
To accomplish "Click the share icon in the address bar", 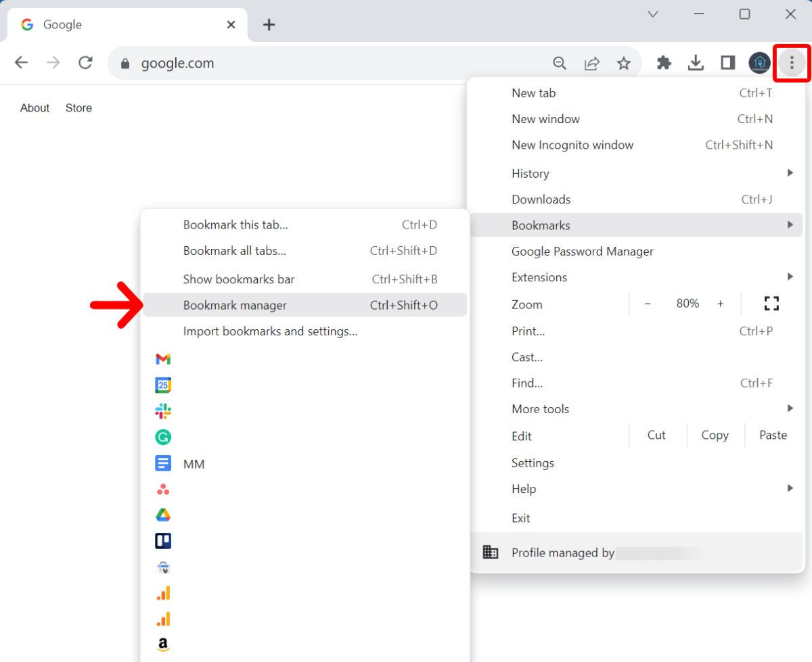I will [592, 62].
